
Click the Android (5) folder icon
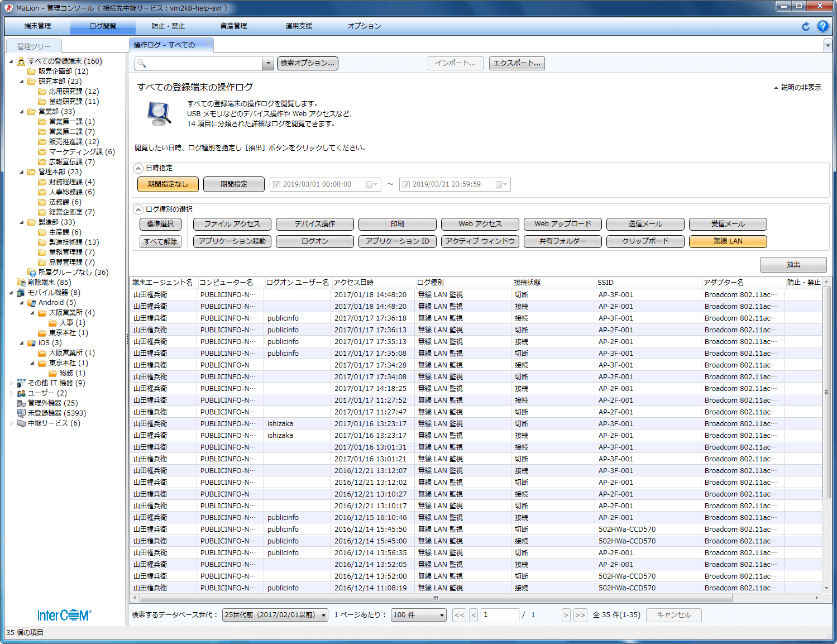tap(32, 303)
